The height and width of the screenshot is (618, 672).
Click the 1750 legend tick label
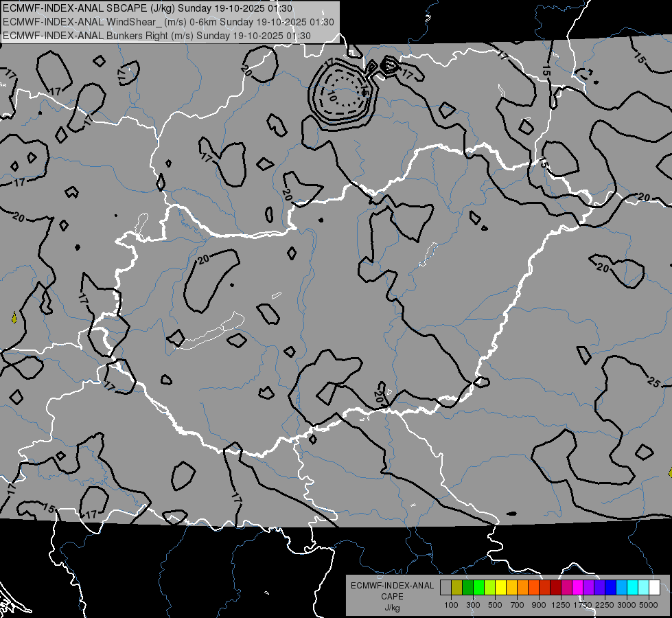[x=583, y=605]
